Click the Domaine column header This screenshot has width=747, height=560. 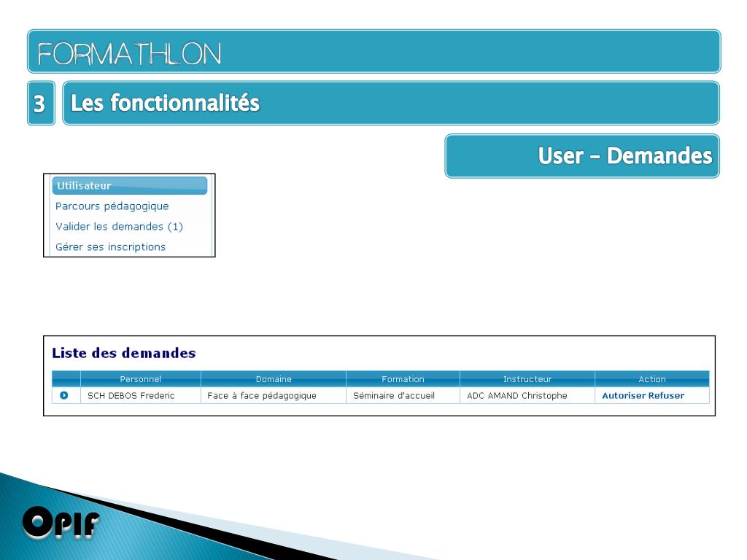(x=274, y=379)
